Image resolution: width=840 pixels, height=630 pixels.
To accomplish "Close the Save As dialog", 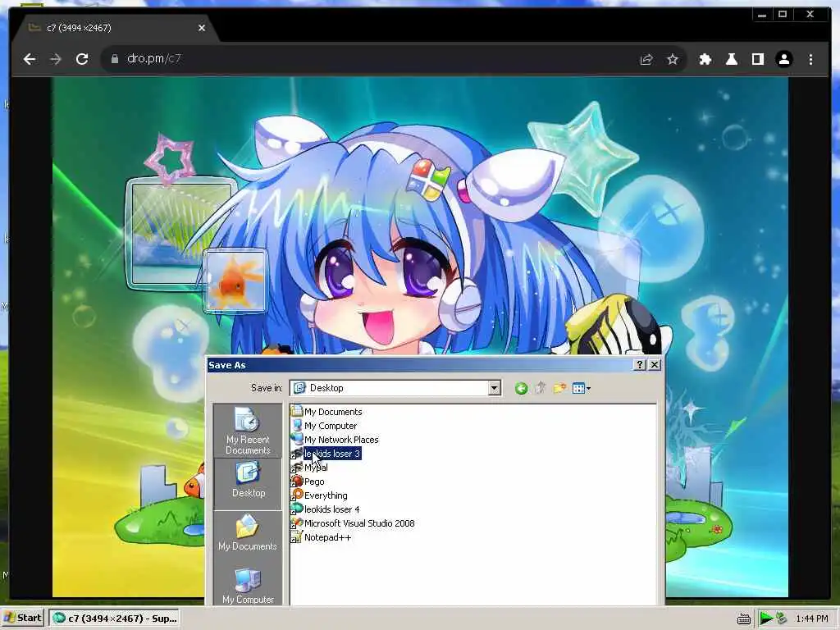I will (654, 365).
